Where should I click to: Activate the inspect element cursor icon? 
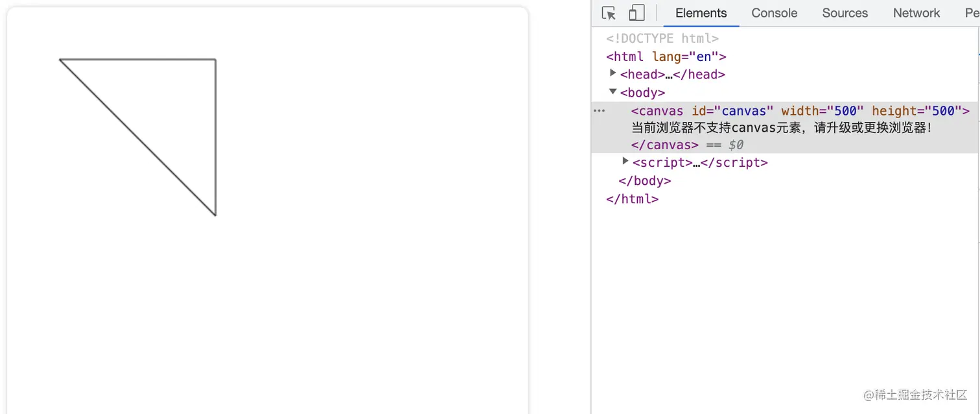(608, 12)
